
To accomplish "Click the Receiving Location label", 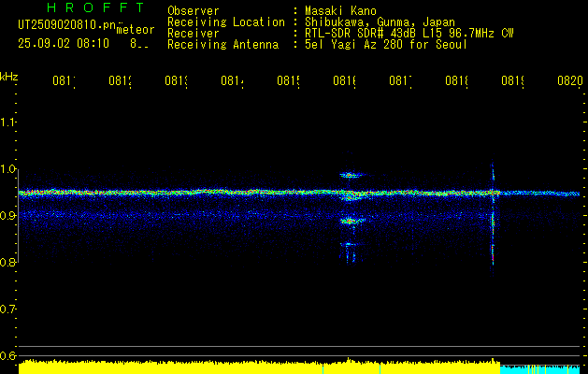I will tap(226, 22).
